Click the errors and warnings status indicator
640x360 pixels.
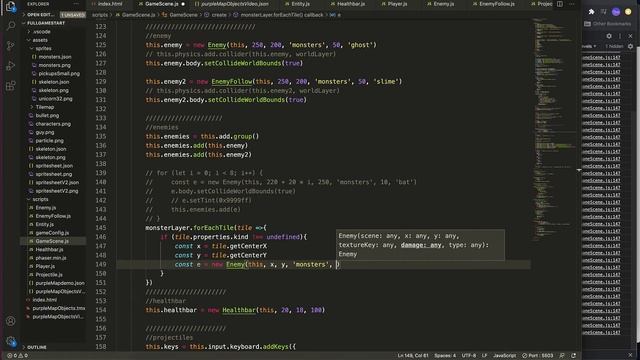click(18, 356)
